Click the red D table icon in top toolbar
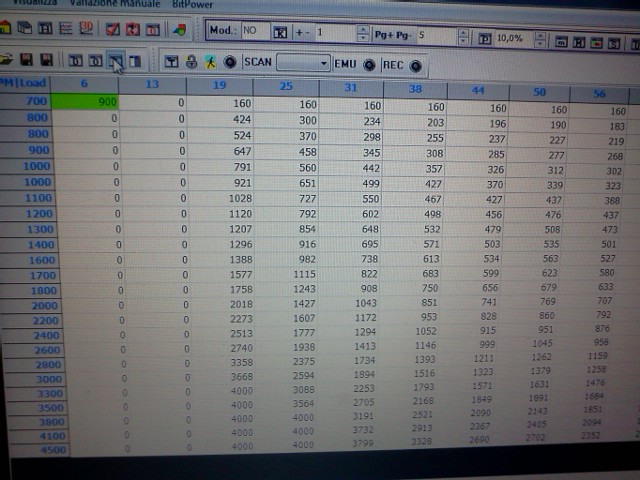This screenshot has width=640, height=480. point(153,30)
